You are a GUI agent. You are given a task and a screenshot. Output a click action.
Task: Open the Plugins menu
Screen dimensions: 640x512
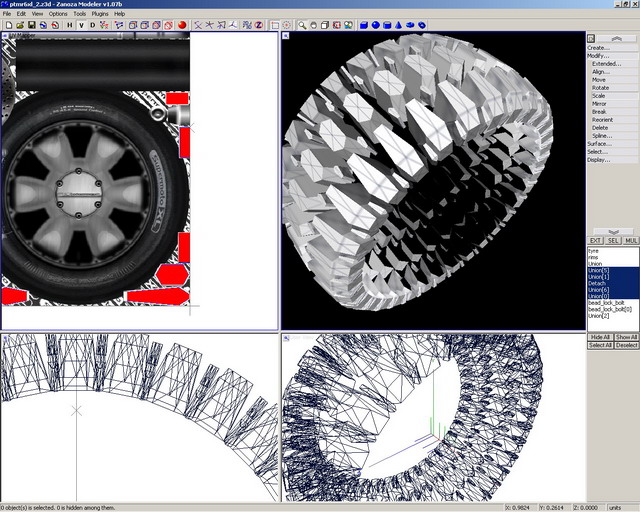(x=99, y=14)
